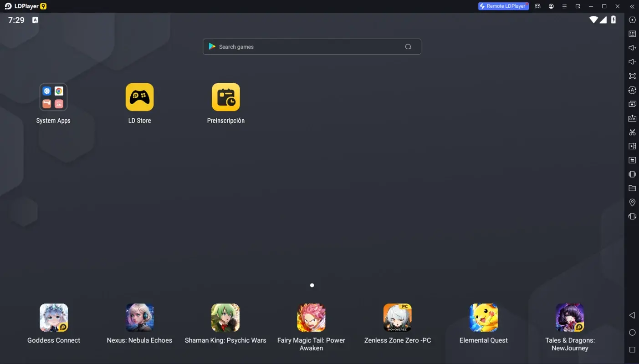Open the virtual location tool
Image resolution: width=639 pixels, height=364 pixels.
pos(632,202)
